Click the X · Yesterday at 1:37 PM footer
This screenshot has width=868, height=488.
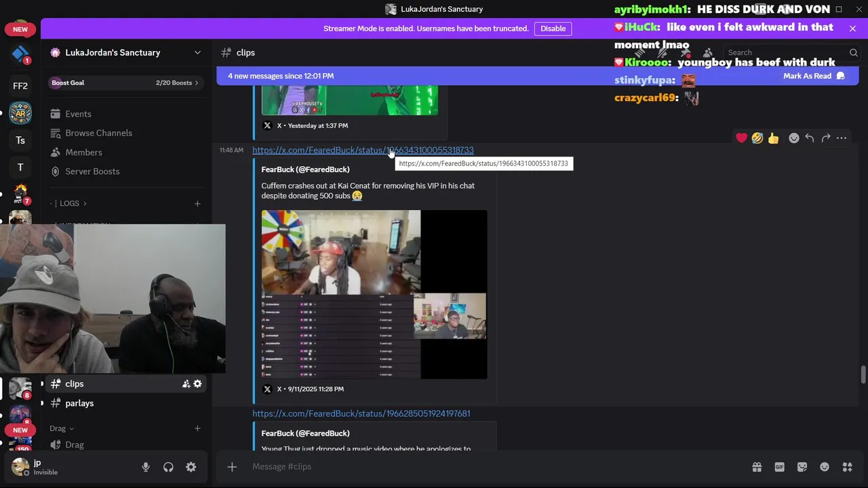tap(306, 125)
